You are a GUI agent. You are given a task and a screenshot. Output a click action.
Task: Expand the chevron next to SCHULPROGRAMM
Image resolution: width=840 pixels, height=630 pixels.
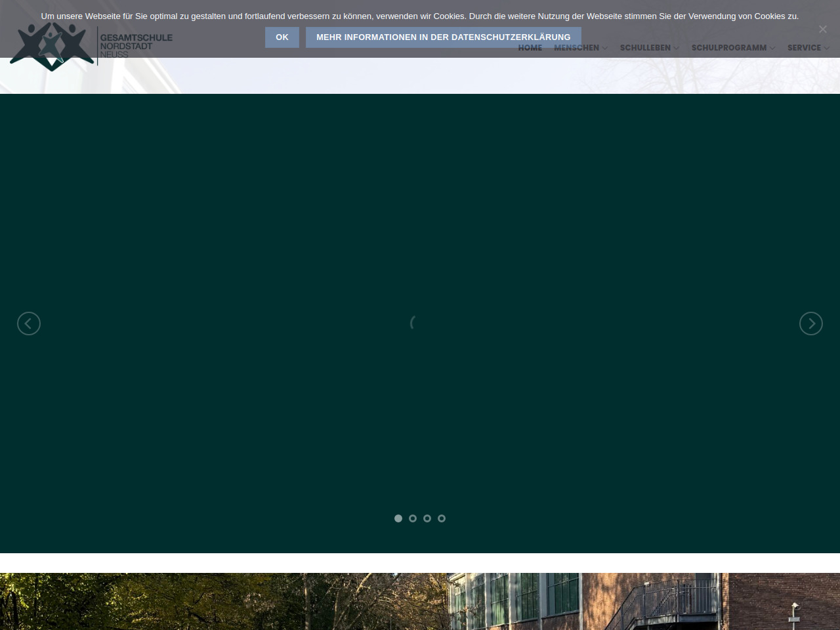pos(772,48)
